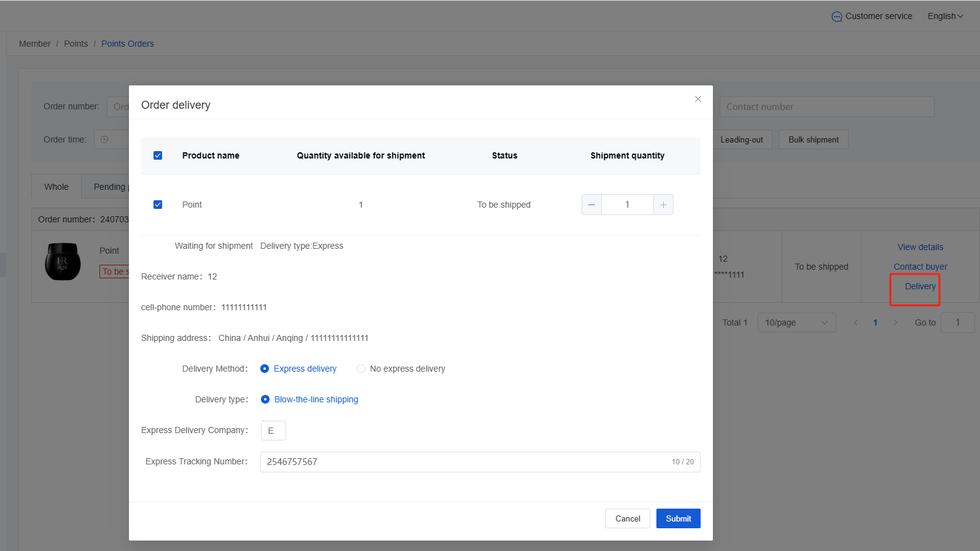Click the Order time clock icon

[x=104, y=139]
